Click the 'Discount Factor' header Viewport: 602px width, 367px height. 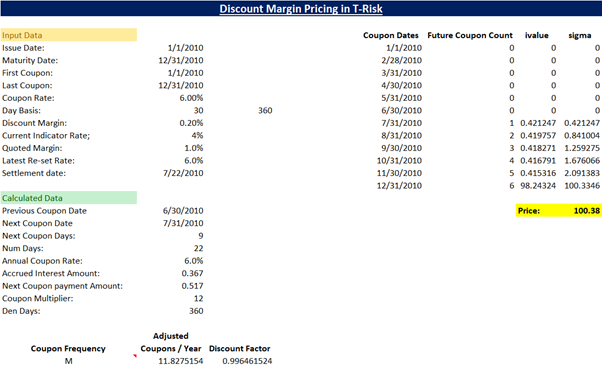point(240,349)
